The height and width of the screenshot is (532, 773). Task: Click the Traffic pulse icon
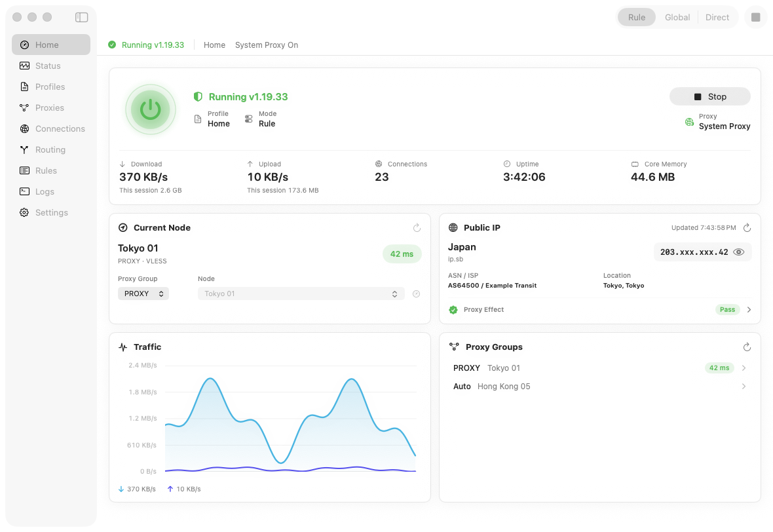[x=123, y=347]
